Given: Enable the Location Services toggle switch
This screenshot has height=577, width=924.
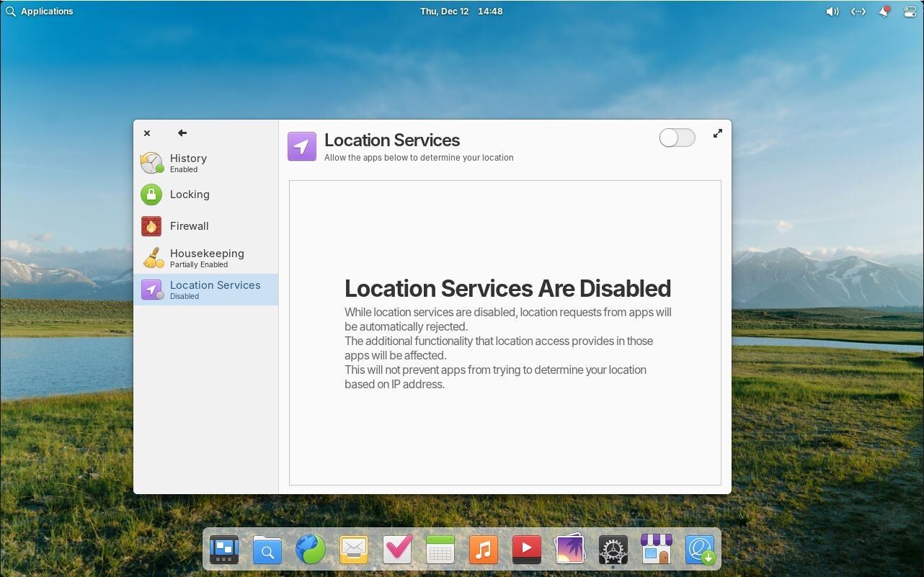Looking at the screenshot, I should tap(677, 138).
